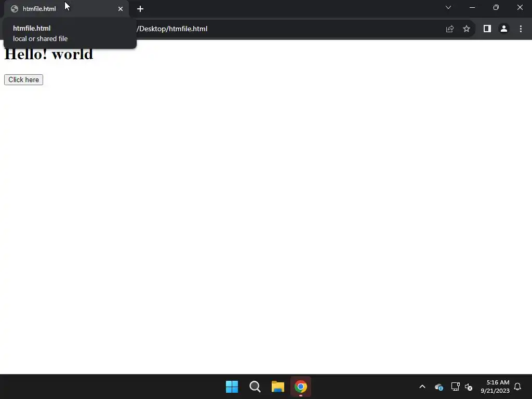Select the htmfile.html browser tab

tap(66, 9)
